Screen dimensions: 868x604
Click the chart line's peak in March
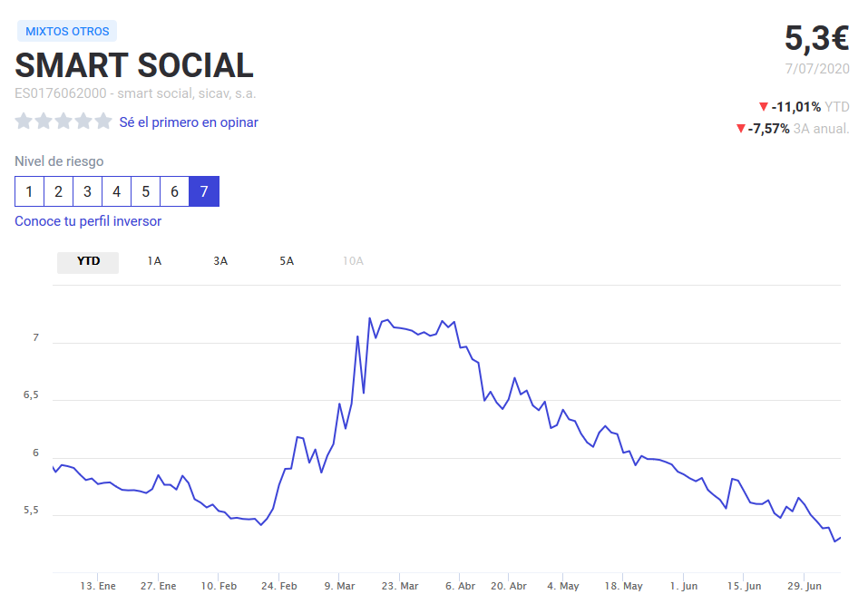click(370, 318)
